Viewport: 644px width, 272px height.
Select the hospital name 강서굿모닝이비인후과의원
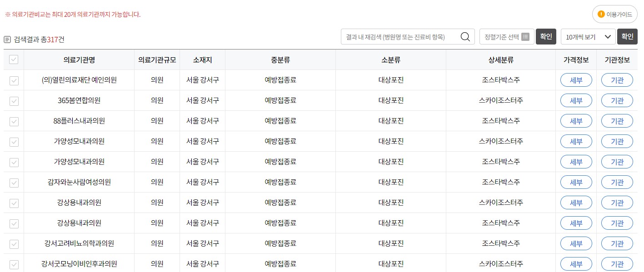79,264
